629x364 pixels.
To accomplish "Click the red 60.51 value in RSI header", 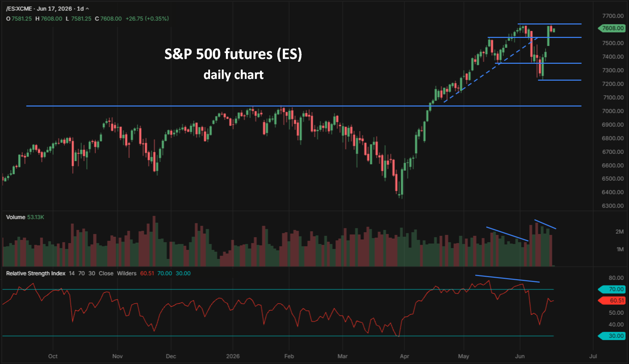I will [x=147, y=273].
